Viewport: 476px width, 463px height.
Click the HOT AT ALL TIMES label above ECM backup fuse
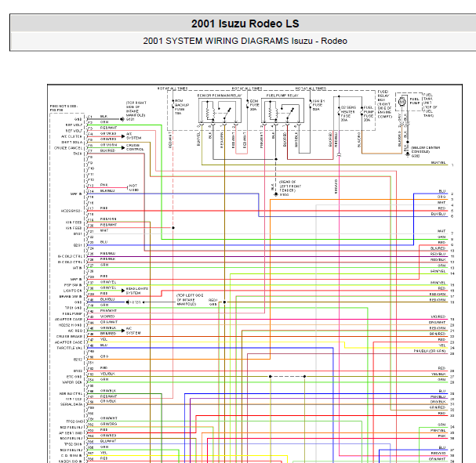pos(173,89)
